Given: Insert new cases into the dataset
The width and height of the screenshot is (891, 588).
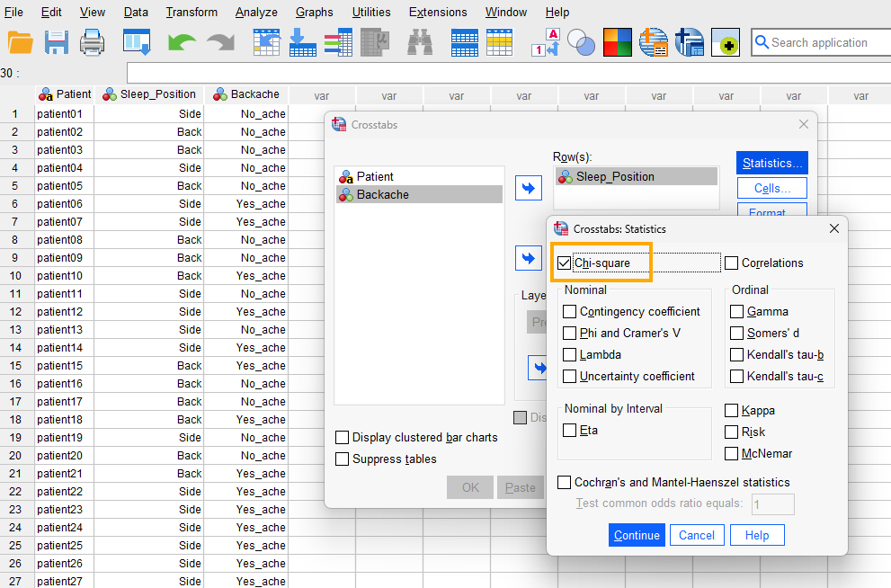Looking at the screenshot, I should 465,42.
